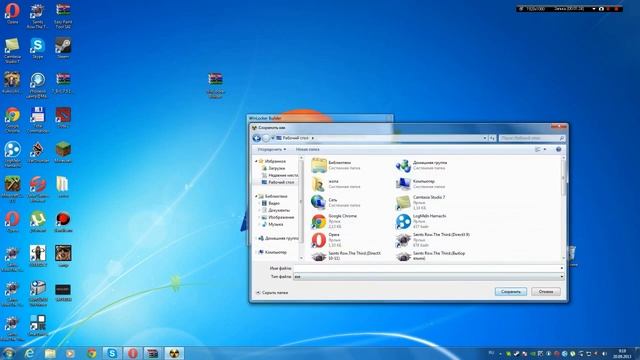Change the view with the view icon
The height and width of the screenshot is (360, 640).
(x=538, y=149)
